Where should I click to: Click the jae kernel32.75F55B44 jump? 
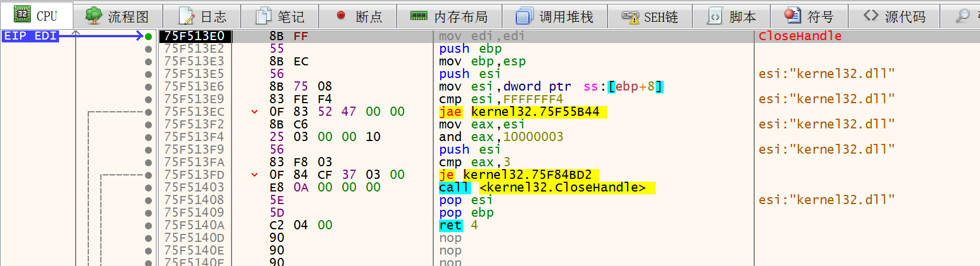(523, 112)
